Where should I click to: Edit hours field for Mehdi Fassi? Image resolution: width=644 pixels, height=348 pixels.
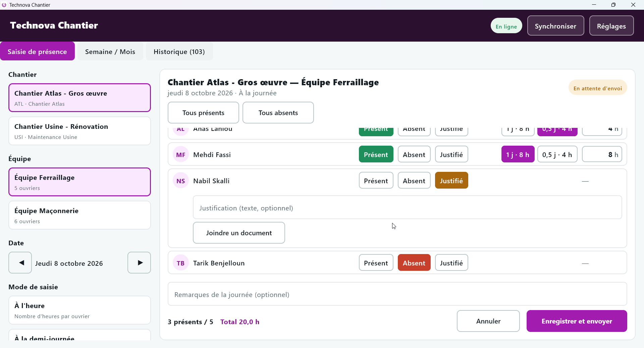[602, 154]
